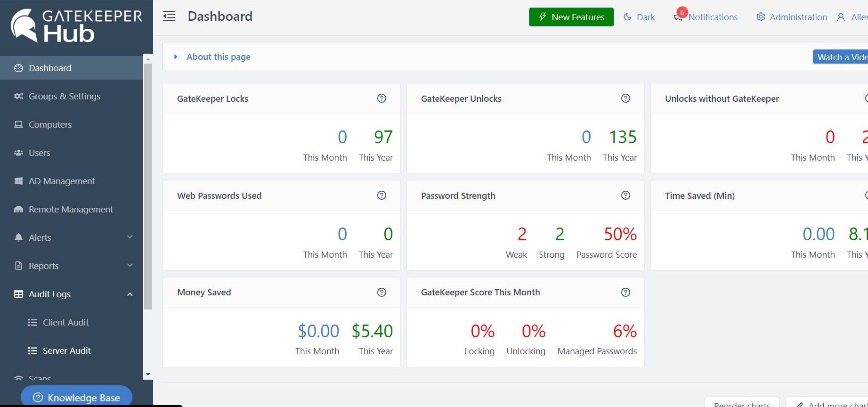Click the Groups & Settings gears icon
This screenshot has height=407, width=868.
click(x=18, y=96)
